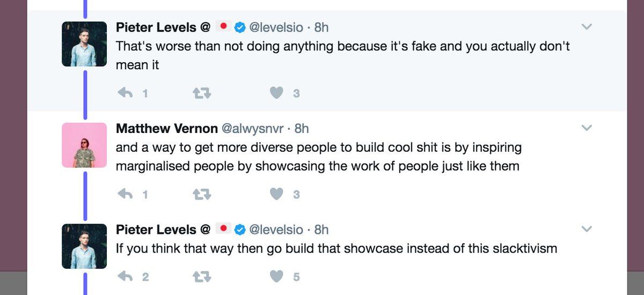Viewport: 644px width, 295px height.
Task: Reply to Pieter Levels' "worse than not doing anything" tweet
Action: pyautogui.click(x=125, y=93)
